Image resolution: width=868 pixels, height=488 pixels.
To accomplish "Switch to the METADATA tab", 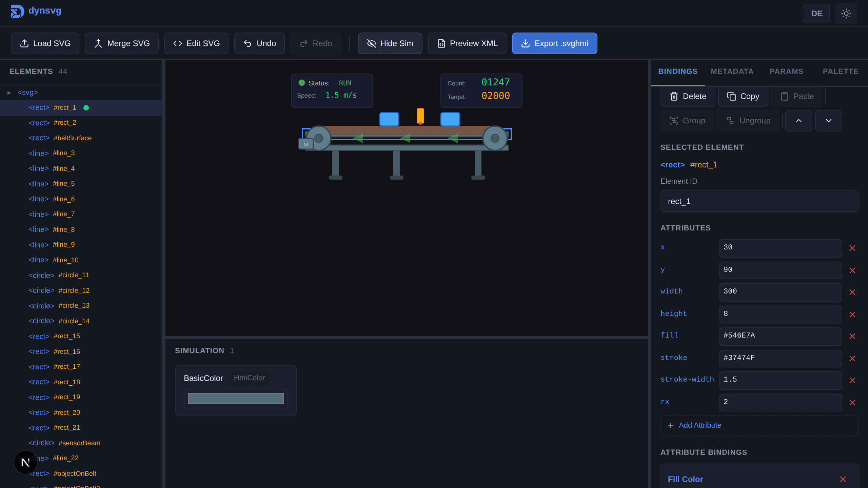I will (732, 71).
